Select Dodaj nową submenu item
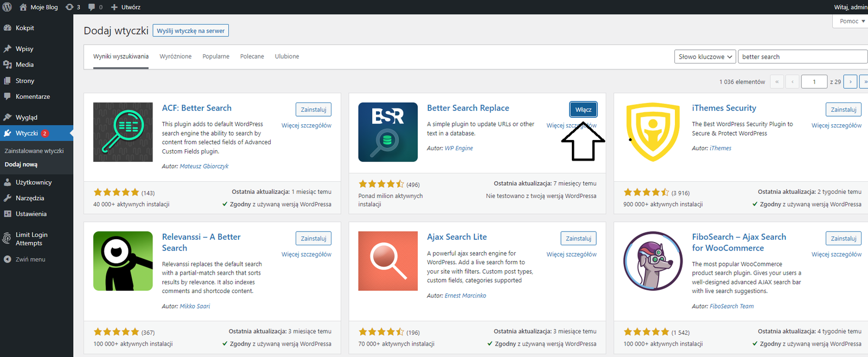 (x=21, y=164)
